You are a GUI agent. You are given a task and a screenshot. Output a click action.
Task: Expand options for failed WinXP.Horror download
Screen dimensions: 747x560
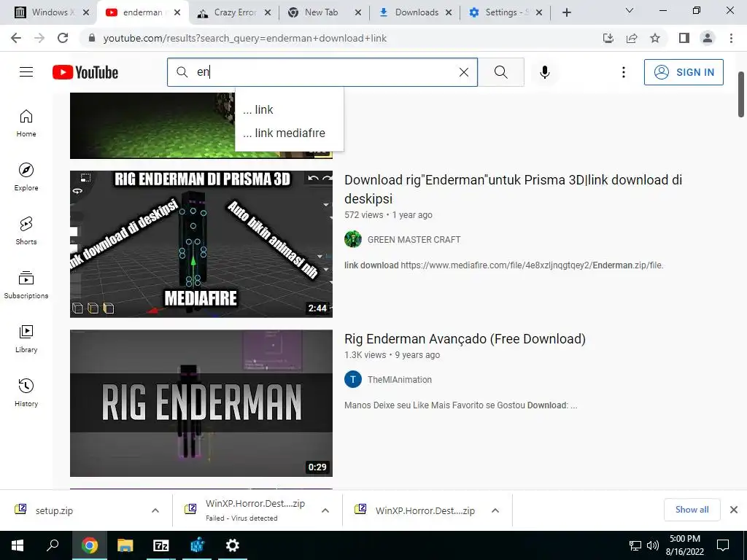tap(325, 510)
